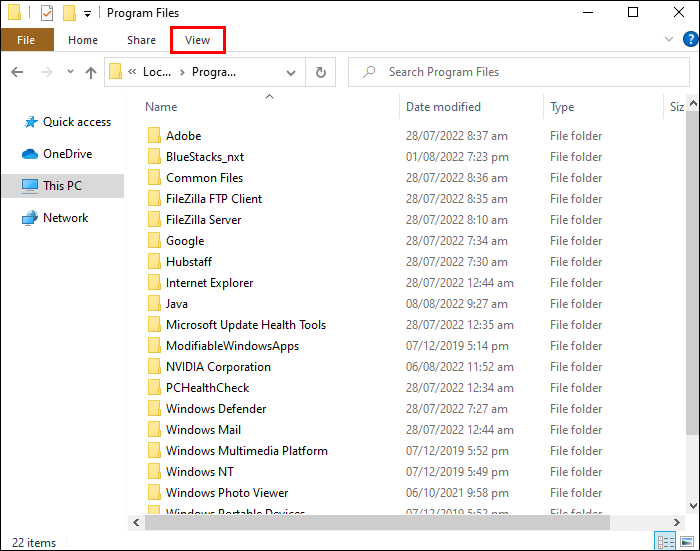Image resolution: width=700 pixels, height=551 pixels.
Task: Select the Windows NT folder icon
Action: [154, 471]
